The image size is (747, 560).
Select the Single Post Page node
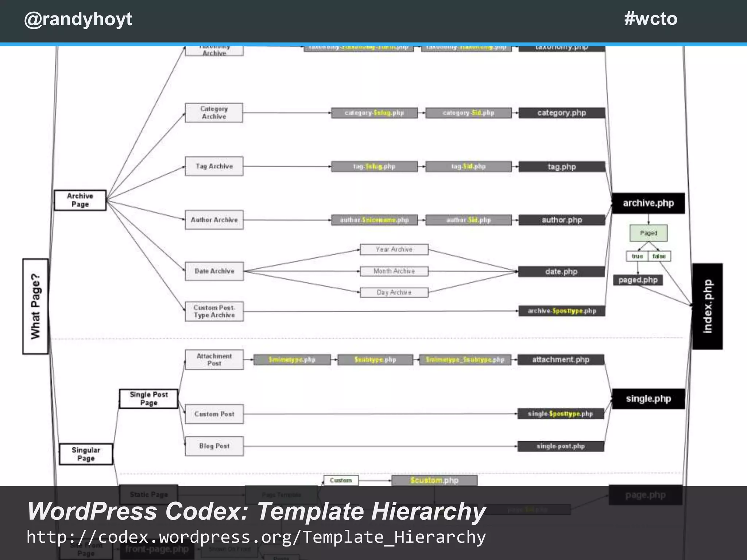tap(148, 398)
